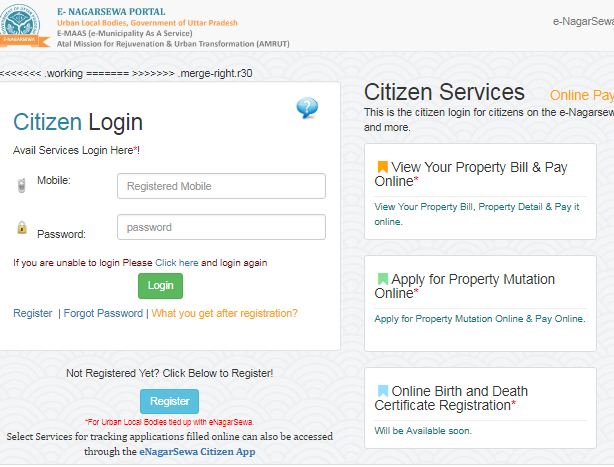Click the mobile phone icon
Viewport: 614px width, 467px height.
(21, 184)
